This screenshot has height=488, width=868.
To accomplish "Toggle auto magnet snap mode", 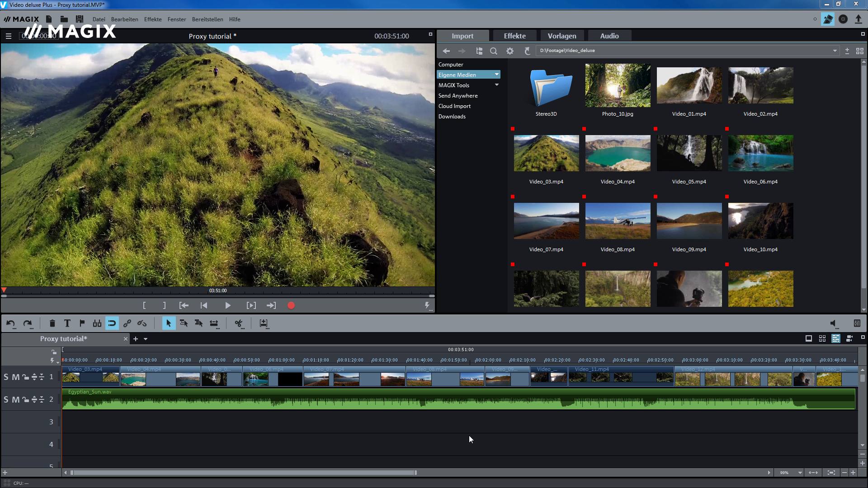I will pyautogui.click(x=112, y=324).
